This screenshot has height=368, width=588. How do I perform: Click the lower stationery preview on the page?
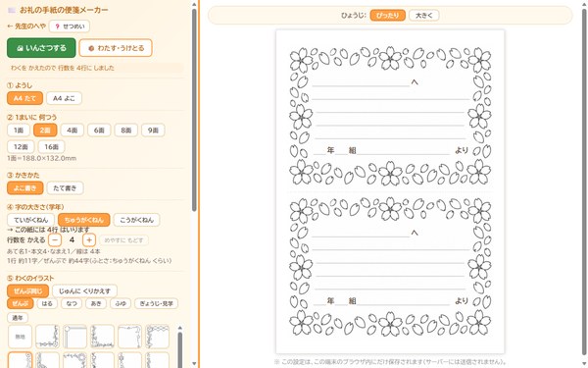(390, 267)
